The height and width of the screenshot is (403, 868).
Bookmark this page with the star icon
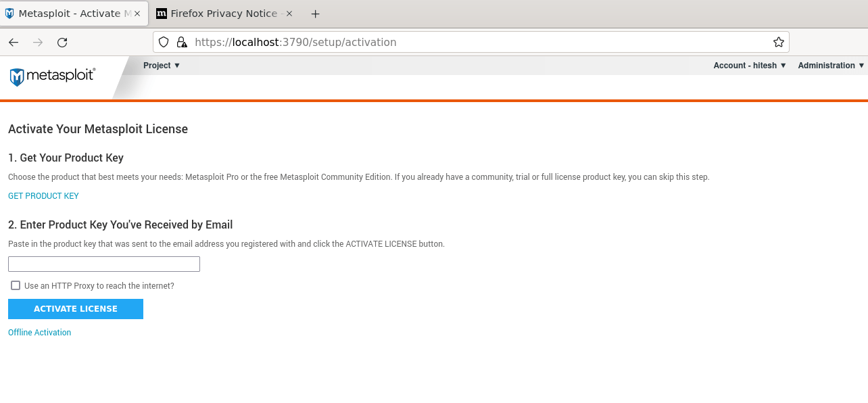779,42
